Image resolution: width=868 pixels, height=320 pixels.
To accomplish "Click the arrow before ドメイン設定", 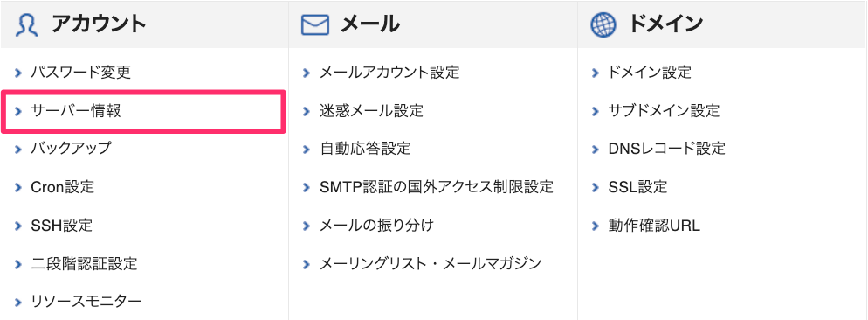I will [x=596, y=73].
